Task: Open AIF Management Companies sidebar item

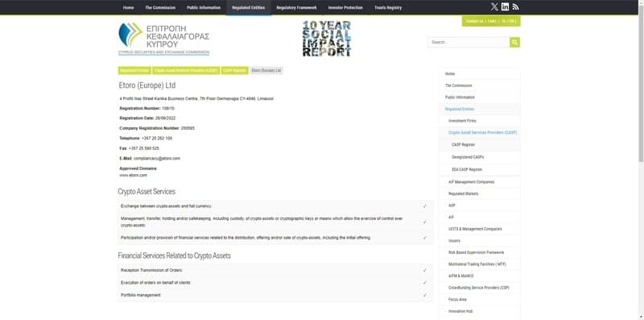Action: pyautogui.click(x=471, y=182)
